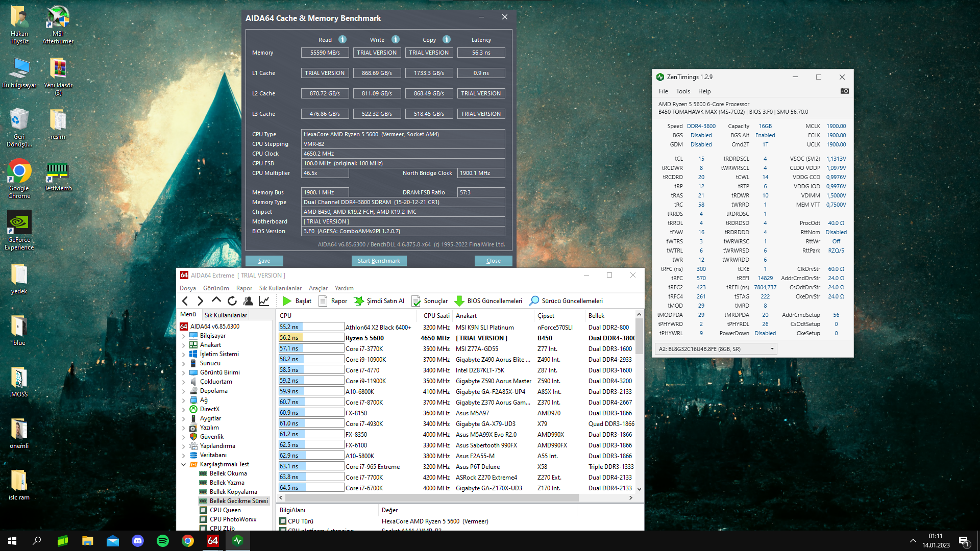Expand the Bilgisayar tree node

(184, 336)
